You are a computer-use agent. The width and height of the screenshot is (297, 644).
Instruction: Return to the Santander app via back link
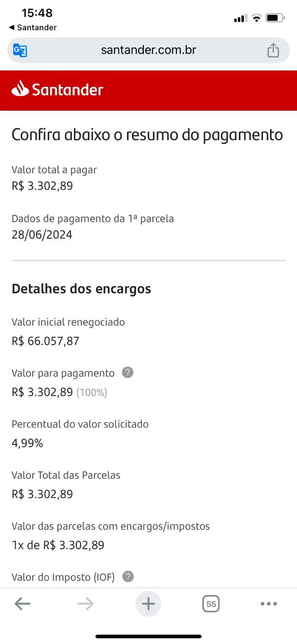33,27
